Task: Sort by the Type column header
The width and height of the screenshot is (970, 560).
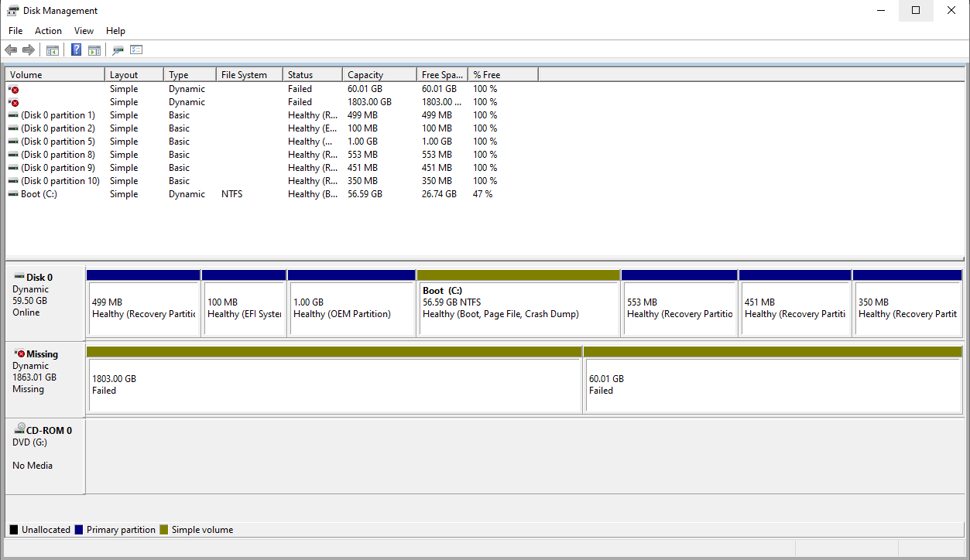Action: point(190,75)
